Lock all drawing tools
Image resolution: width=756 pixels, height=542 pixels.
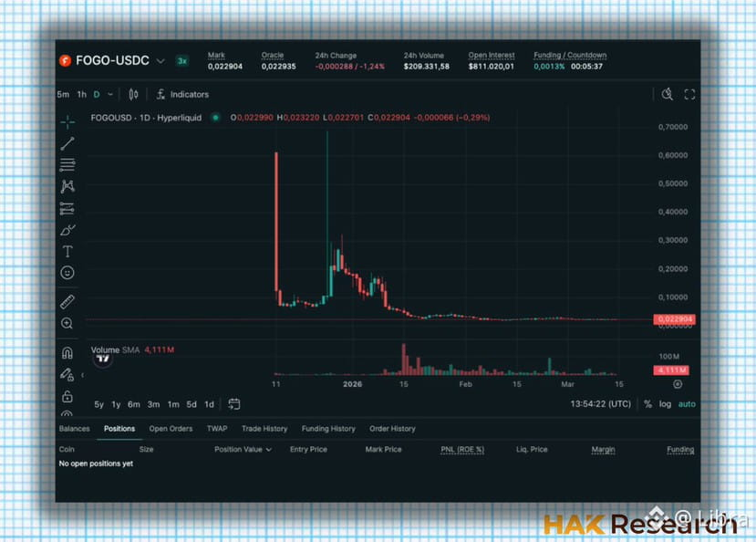pyautogui.click(x=67, y=396)
